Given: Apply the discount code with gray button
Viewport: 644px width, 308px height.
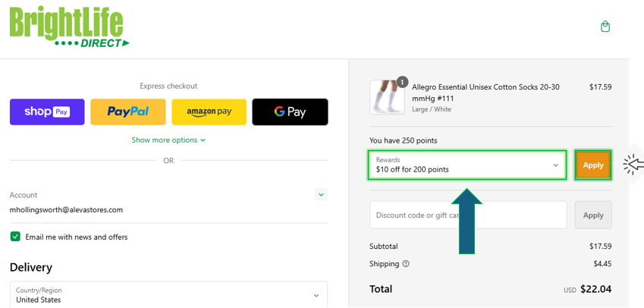Looking at the screenshot, I should 593,215.
